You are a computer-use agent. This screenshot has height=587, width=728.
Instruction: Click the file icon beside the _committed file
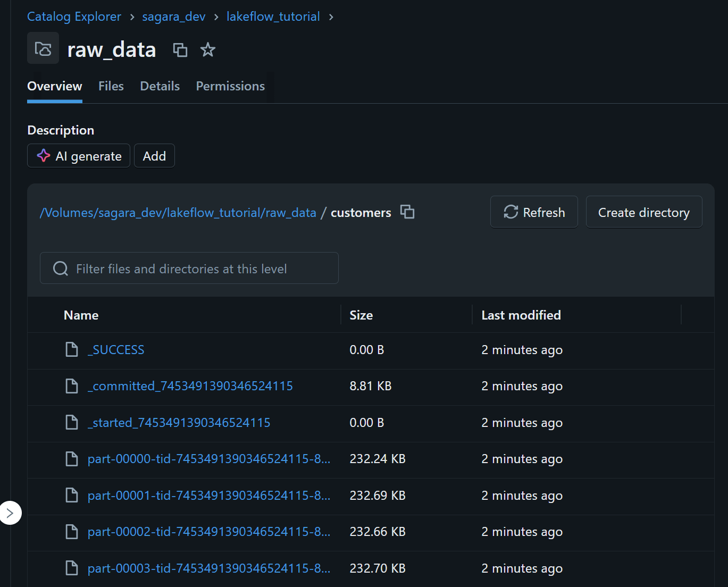coord(72,386)
